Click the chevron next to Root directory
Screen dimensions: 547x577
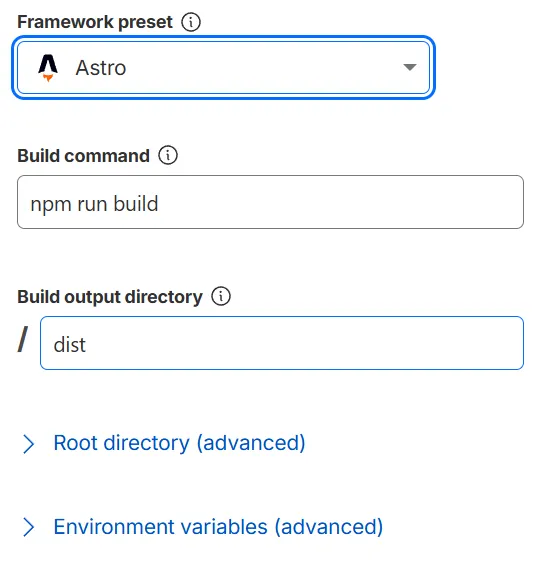pyautogui.click(x=28, y=444)
